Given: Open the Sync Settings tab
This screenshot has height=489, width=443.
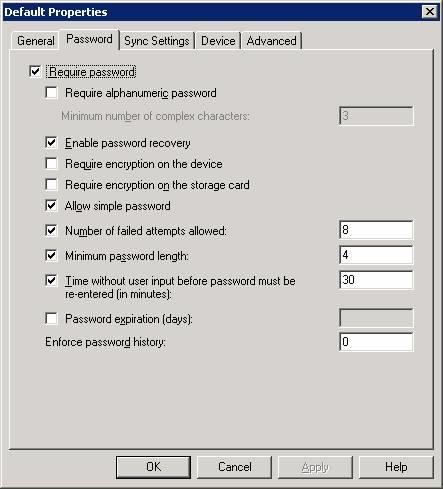Looking at the screenshot, I should [x=157, y=41].
